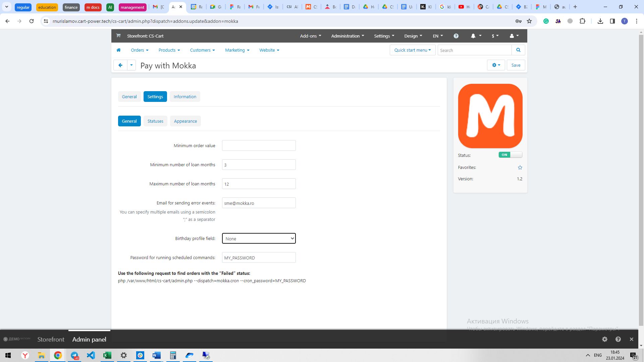Screen dimensions: 644x362
Task: Switch to the Information tab
Action: point(184,97)
